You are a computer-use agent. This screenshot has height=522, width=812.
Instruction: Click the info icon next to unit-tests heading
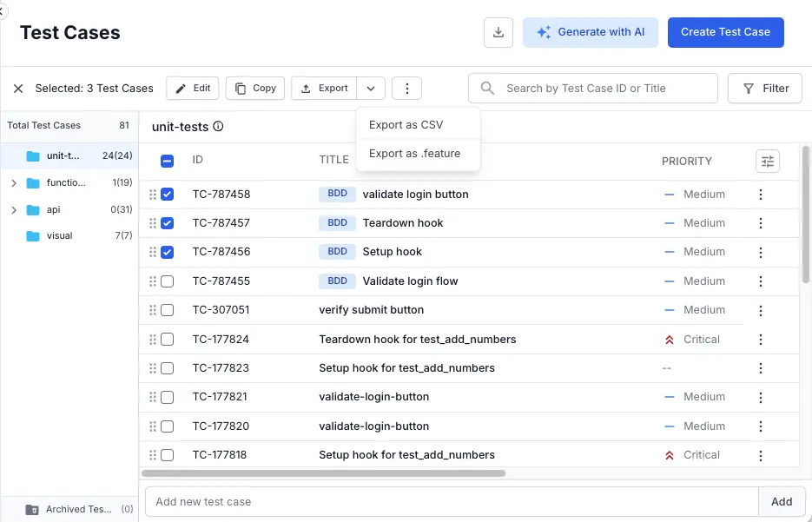[218, 127]
